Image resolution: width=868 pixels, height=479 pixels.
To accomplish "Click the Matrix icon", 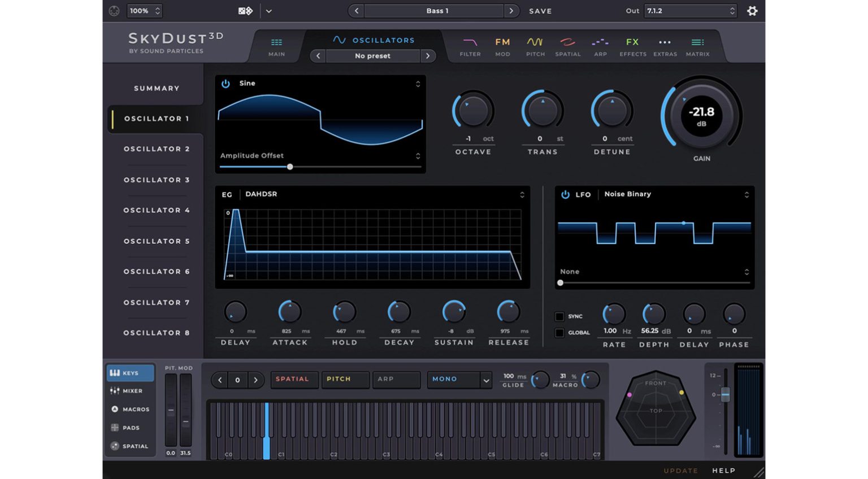I will tap(697, 45).
